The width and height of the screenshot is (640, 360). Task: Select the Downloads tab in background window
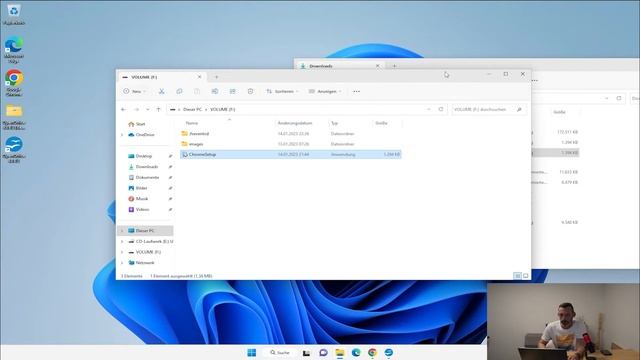[339, 66]
